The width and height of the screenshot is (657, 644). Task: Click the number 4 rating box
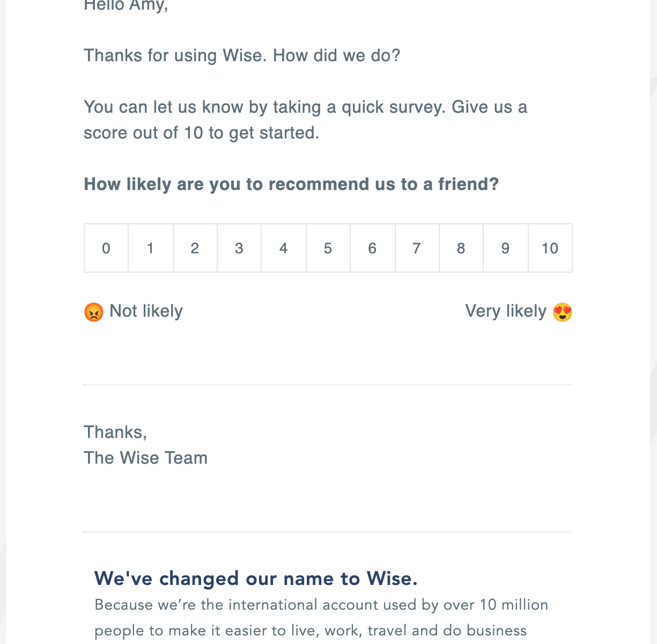point(284,248)
